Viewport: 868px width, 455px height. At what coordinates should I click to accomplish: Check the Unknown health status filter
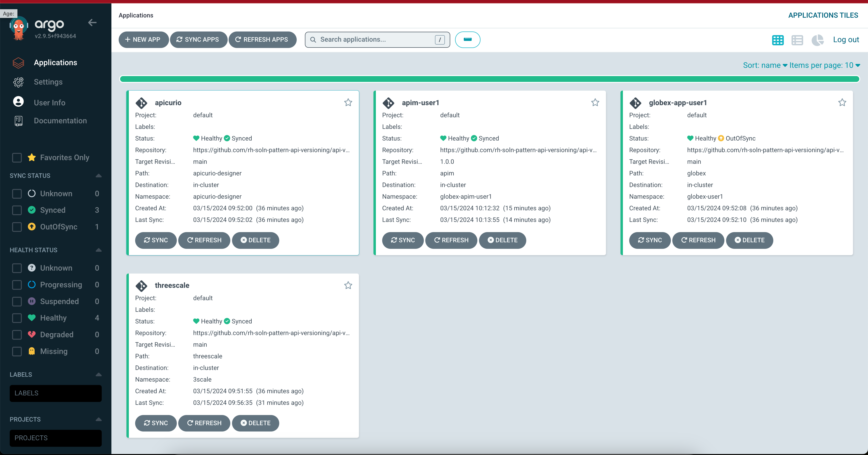tap(17, 268)
